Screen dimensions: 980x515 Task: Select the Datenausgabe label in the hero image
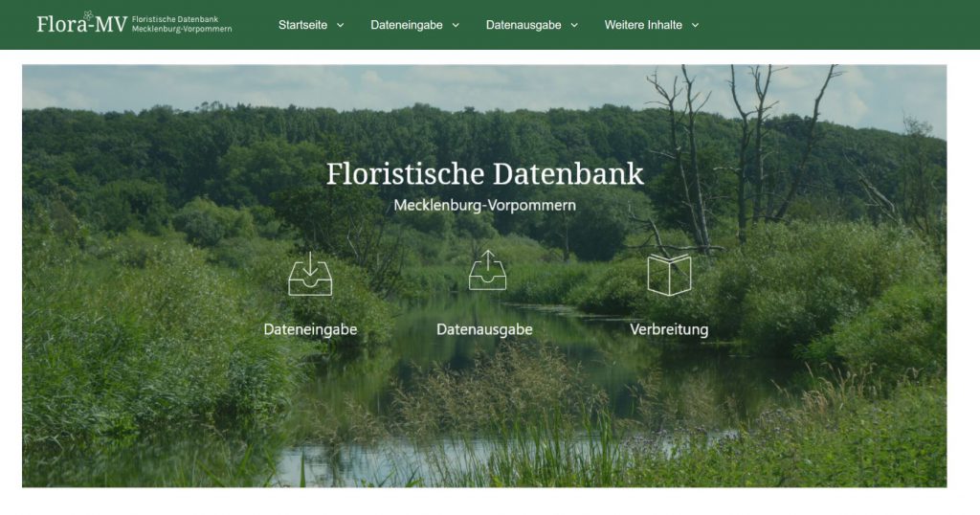point(484,329)
